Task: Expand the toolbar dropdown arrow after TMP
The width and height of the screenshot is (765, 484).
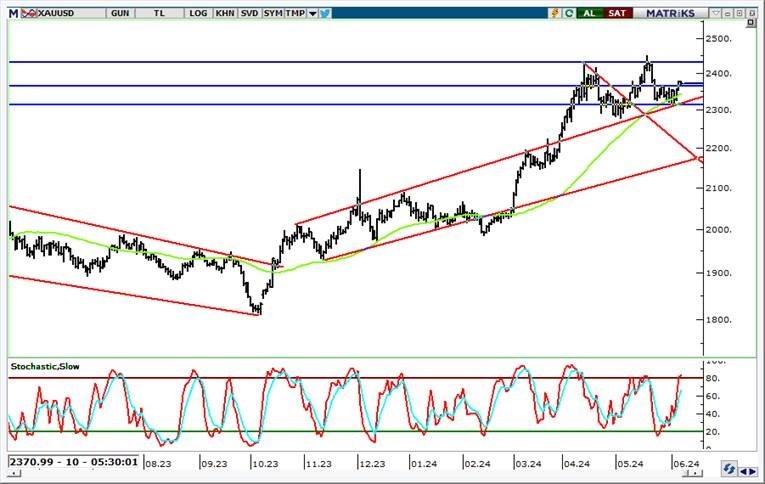Action: click(313, 13)
